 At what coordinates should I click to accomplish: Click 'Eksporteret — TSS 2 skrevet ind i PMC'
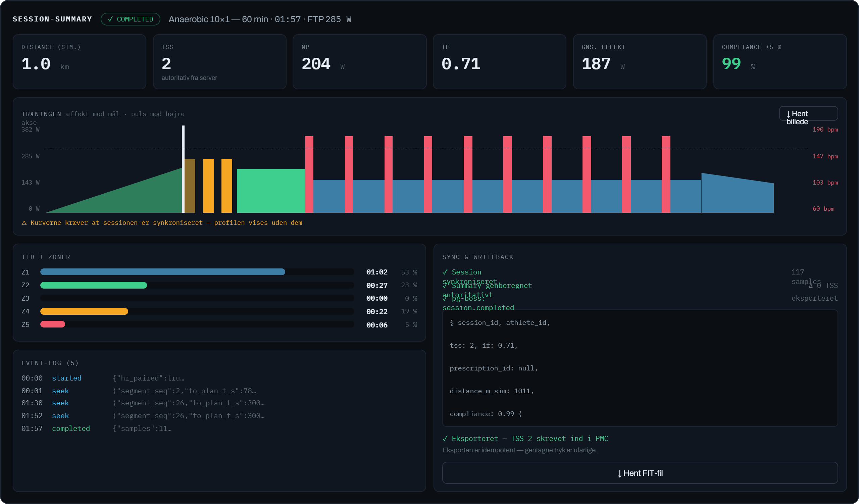(x=525, y=438)
